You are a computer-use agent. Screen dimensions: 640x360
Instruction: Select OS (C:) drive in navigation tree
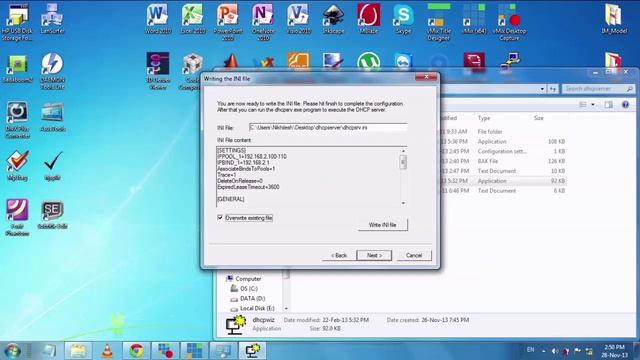click(249, 289)
